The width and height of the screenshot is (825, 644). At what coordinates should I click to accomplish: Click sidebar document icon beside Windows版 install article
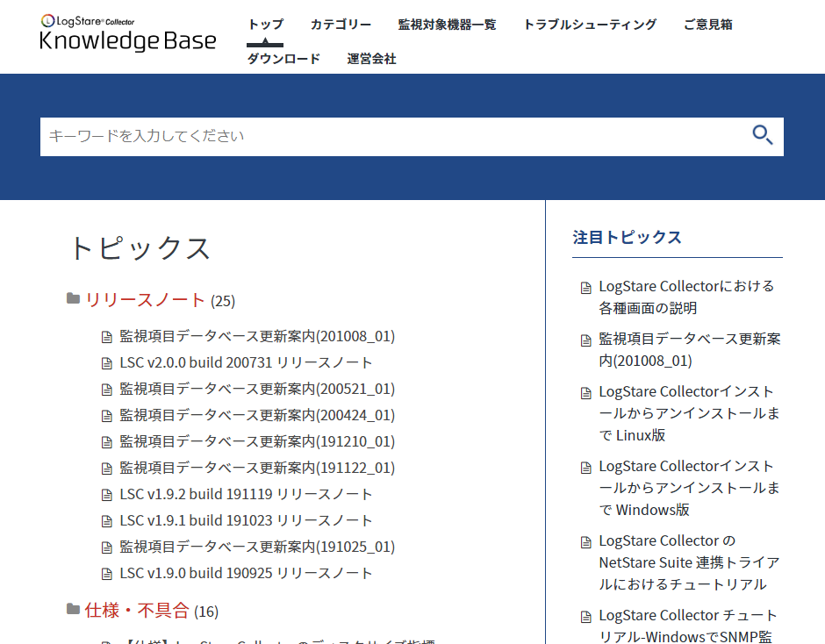[586, 468]
